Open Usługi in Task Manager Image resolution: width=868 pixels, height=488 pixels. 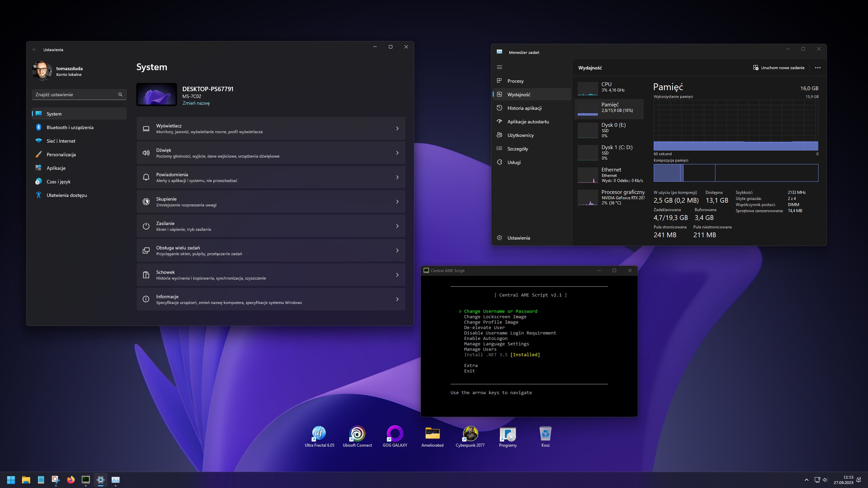click(x=514, y=162)
